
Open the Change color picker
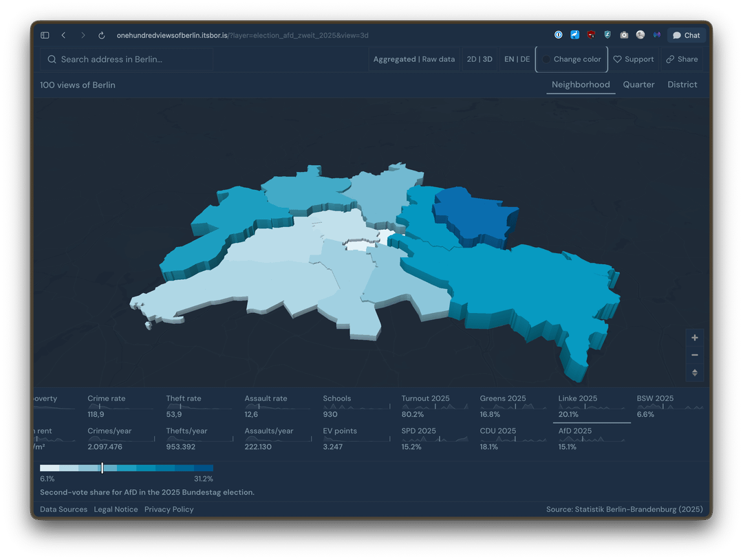[571, 59]
